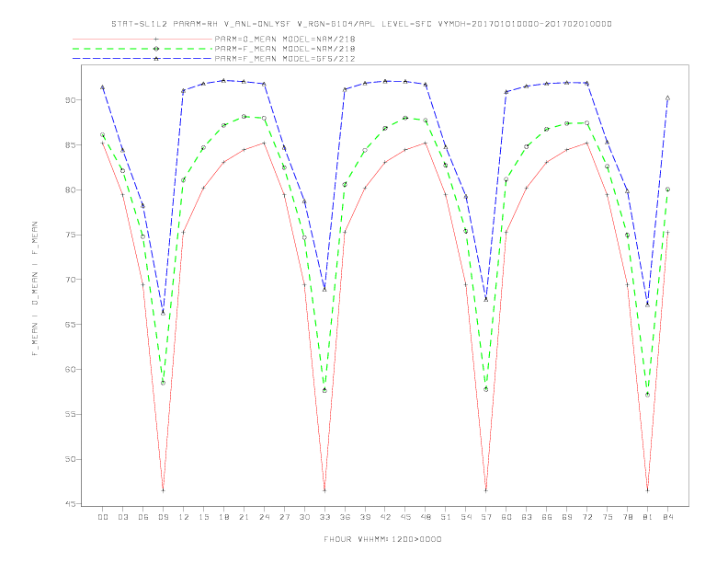Image resolution: width=728 pixels, height=563 pixels.
Task: Click the blue triangle marker at hour 00
Action: tap(103, 87)
